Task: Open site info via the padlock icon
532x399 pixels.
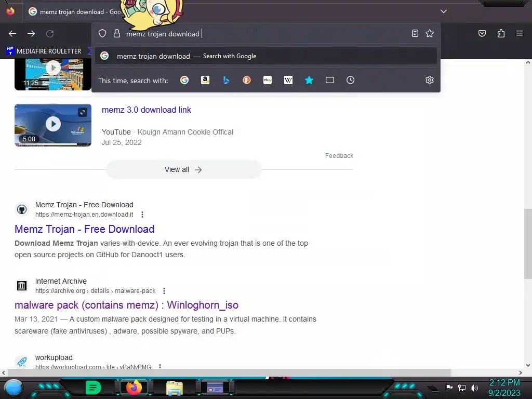Action: [x=117, y=33]
